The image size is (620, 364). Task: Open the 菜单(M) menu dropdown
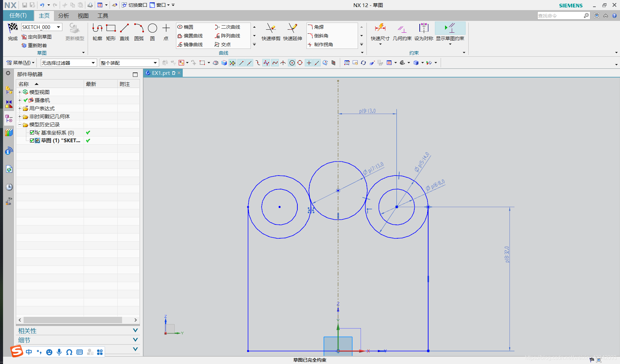21,63
